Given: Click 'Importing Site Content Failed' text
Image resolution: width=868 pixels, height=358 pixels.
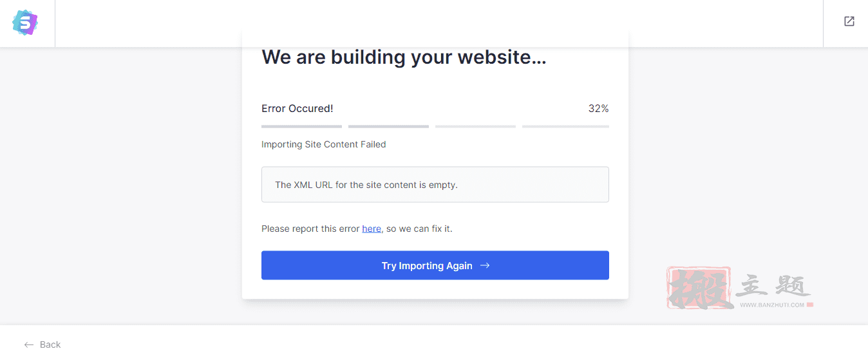Looking at the screenshot, I should point(324,144).
